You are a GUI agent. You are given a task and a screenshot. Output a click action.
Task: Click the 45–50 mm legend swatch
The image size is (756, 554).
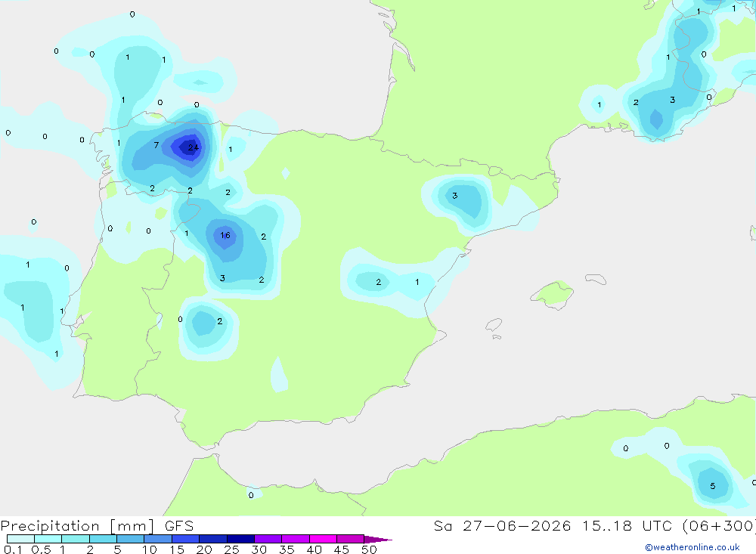tap(350, 539)
